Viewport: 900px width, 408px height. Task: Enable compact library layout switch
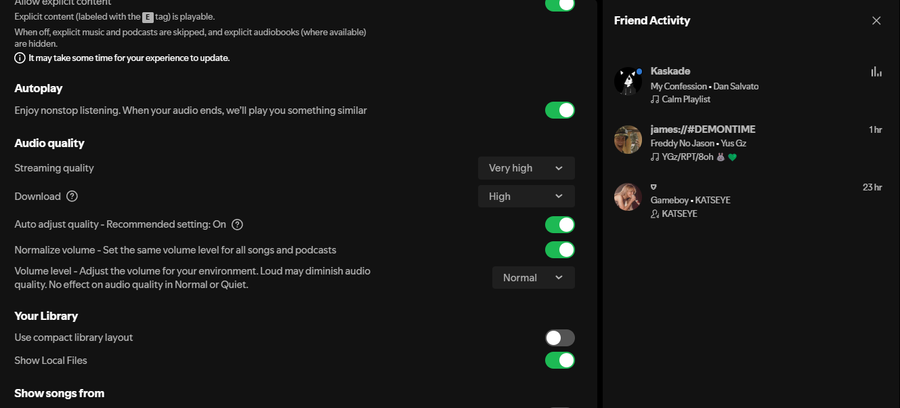pos(560,337)
